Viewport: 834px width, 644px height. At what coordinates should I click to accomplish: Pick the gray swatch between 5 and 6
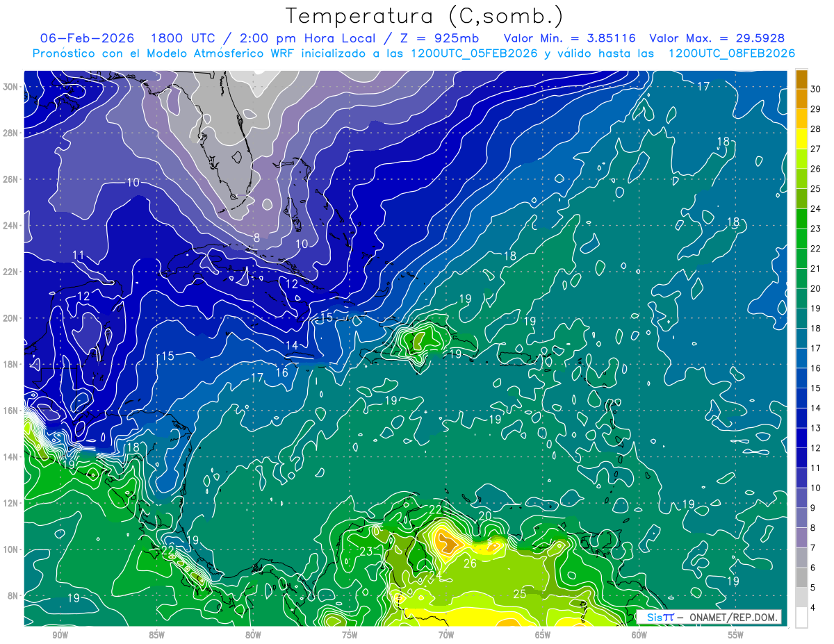click(801, 577)
